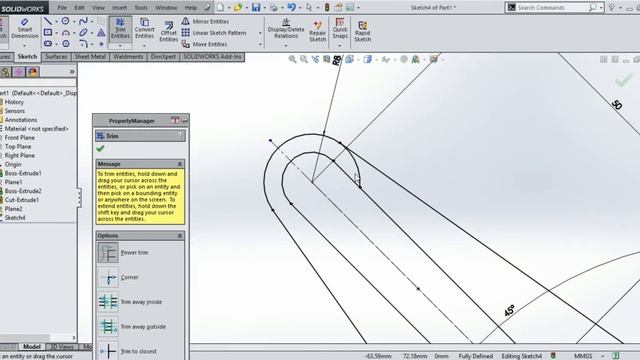Select the Sketch Fillet tool
Viewport: 640px width, 360px height.
pyautogui.click(x=83, y=43)
